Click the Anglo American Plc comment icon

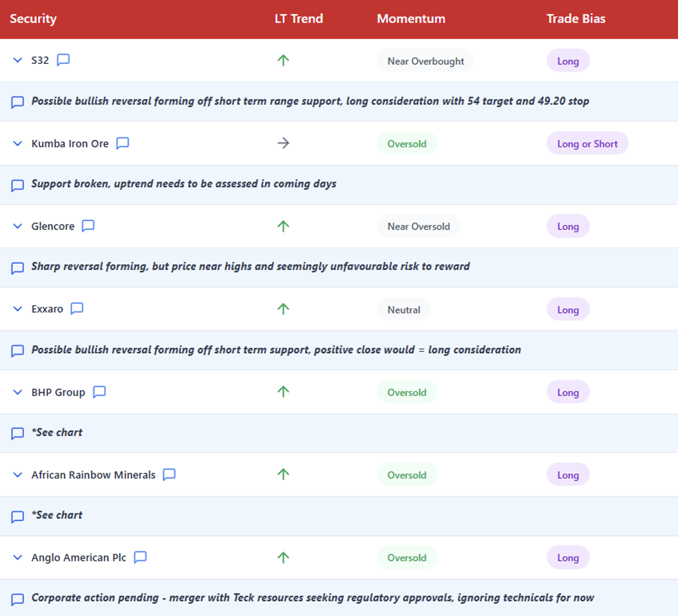click(140, 557)
